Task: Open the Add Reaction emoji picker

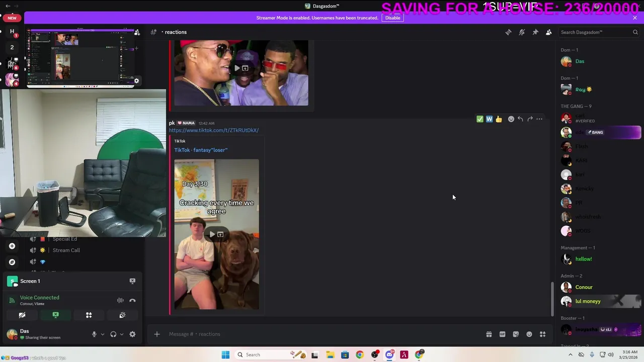Action: [x=511, y=119]
